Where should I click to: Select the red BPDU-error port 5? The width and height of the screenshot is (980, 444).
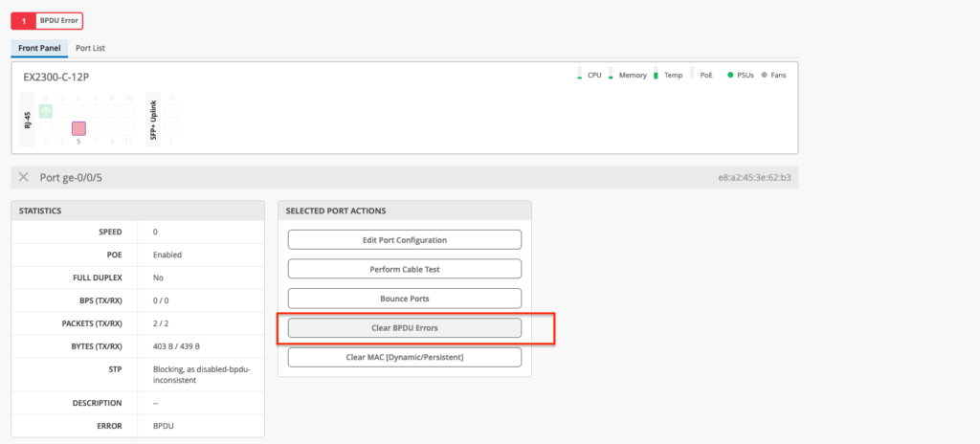click(x=78, y=128)
